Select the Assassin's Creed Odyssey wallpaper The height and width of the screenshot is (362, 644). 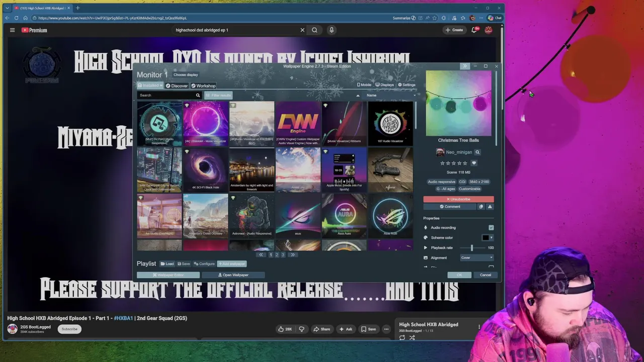pyautogui.click(x=205, y=216)
